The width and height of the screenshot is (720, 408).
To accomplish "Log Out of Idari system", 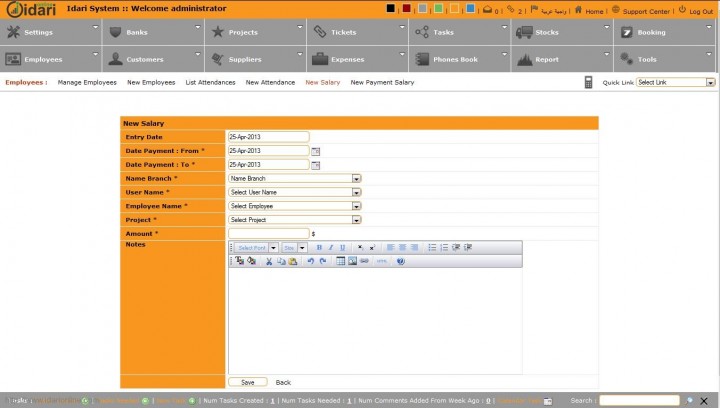I will click(x=701, y=11).
